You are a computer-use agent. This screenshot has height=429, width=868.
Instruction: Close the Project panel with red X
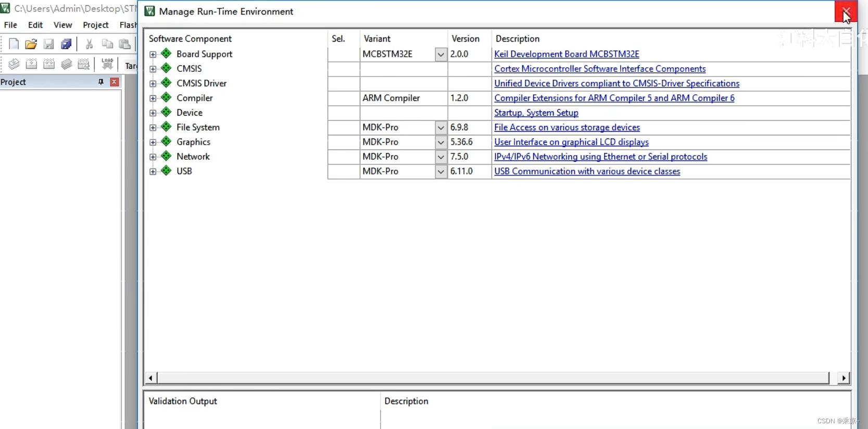(x=115, y=82)
